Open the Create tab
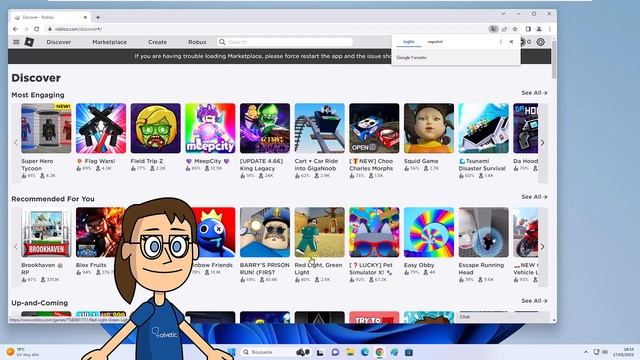The height and width of the screenshot is (360, 640). coord(158,42)
